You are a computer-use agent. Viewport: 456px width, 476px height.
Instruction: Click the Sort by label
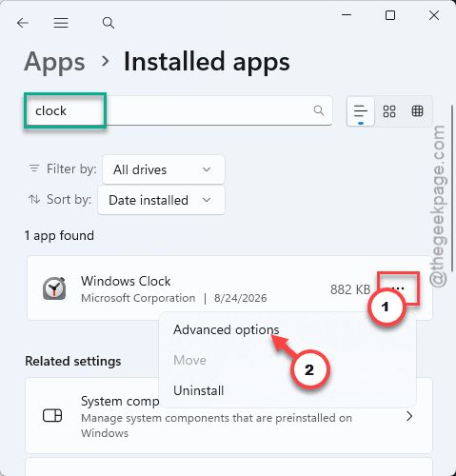(x=69, y=199)
